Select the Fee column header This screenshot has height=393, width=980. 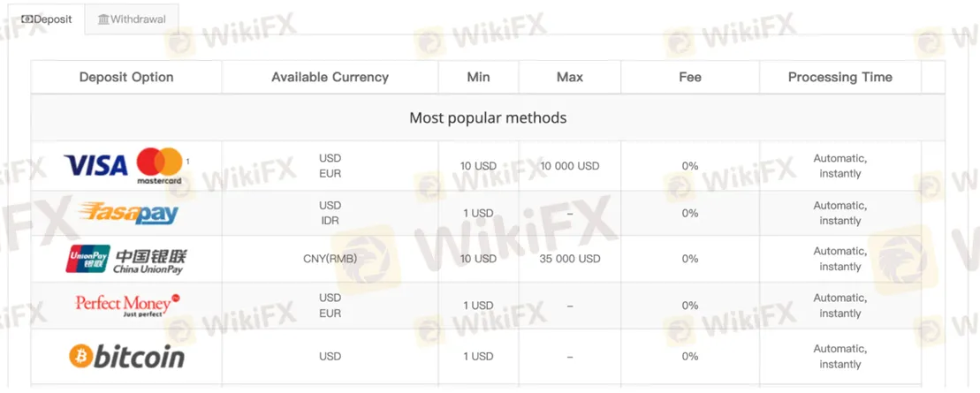[690, 77]
